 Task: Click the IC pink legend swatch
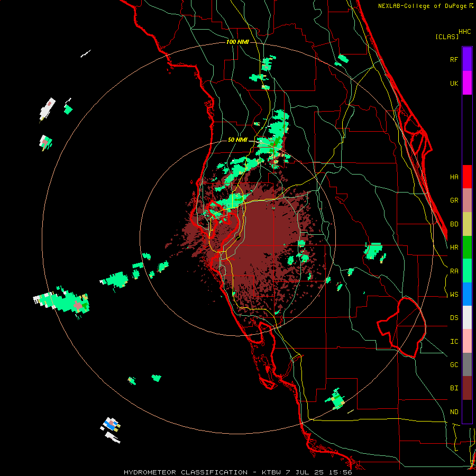click(467, 341)
